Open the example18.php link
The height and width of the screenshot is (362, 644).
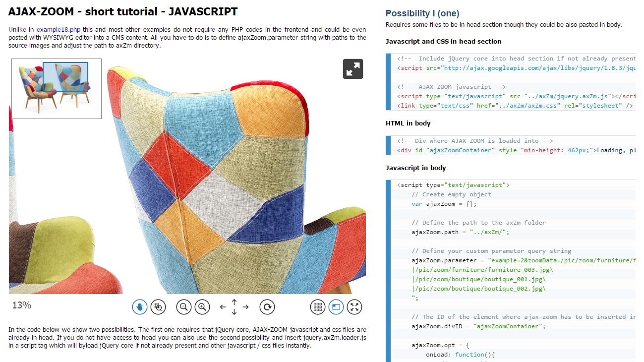pos(58,29)
